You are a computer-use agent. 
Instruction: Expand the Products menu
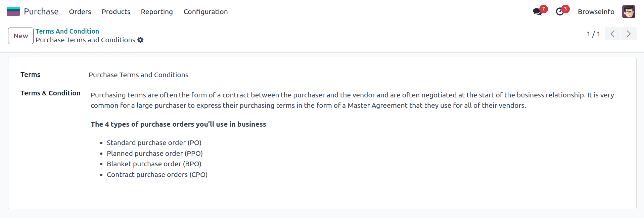116,12
